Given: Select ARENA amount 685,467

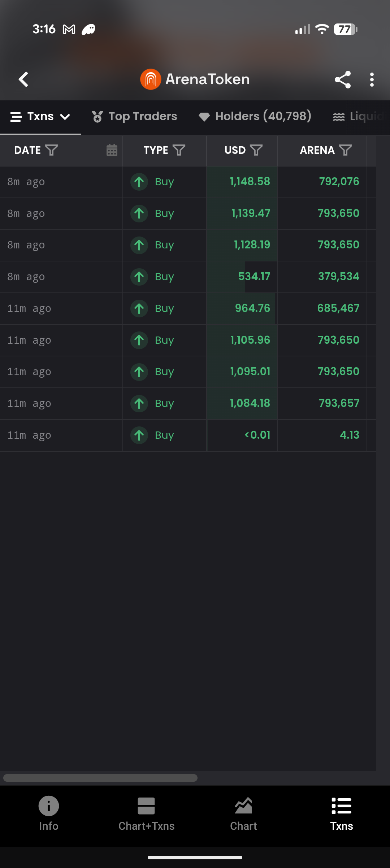Looking at the screenshot, I should pos(338,308).
